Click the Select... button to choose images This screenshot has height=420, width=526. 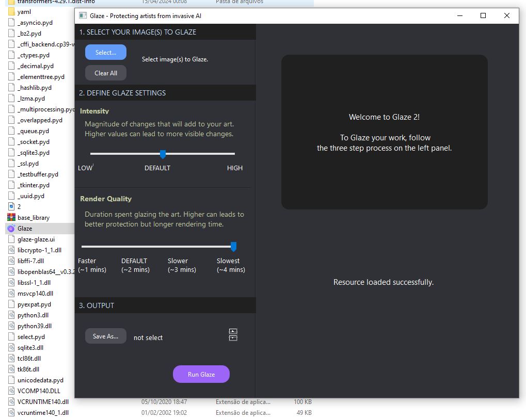point(106,52)
